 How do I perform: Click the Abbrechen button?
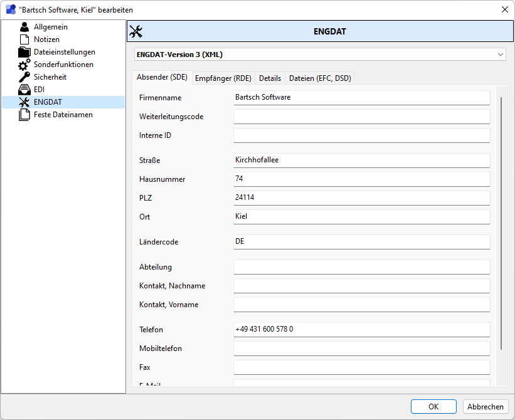click(x=485, y=406)
